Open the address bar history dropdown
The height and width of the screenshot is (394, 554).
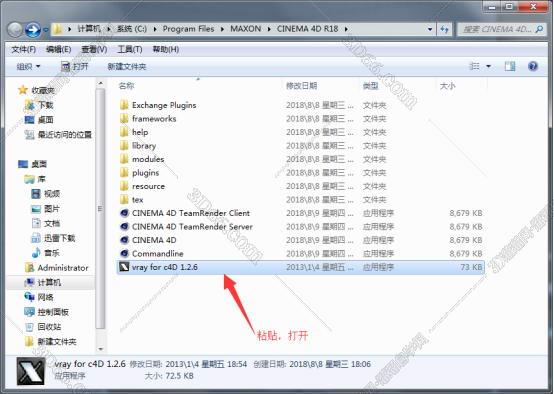(x=430, y=29)
